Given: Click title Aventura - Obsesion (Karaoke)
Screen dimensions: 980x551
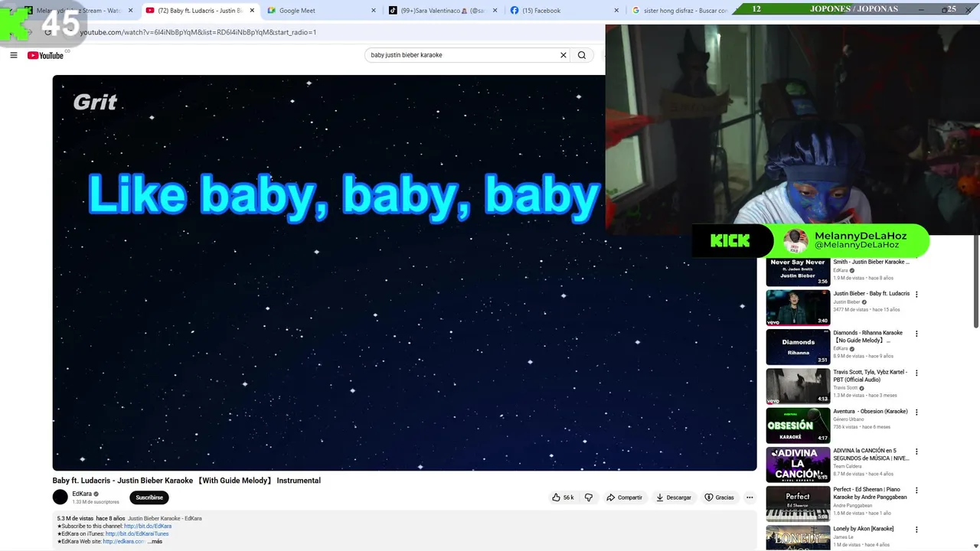Looking at the screenshot, I should pyautogui.click(x=871, y=412).
